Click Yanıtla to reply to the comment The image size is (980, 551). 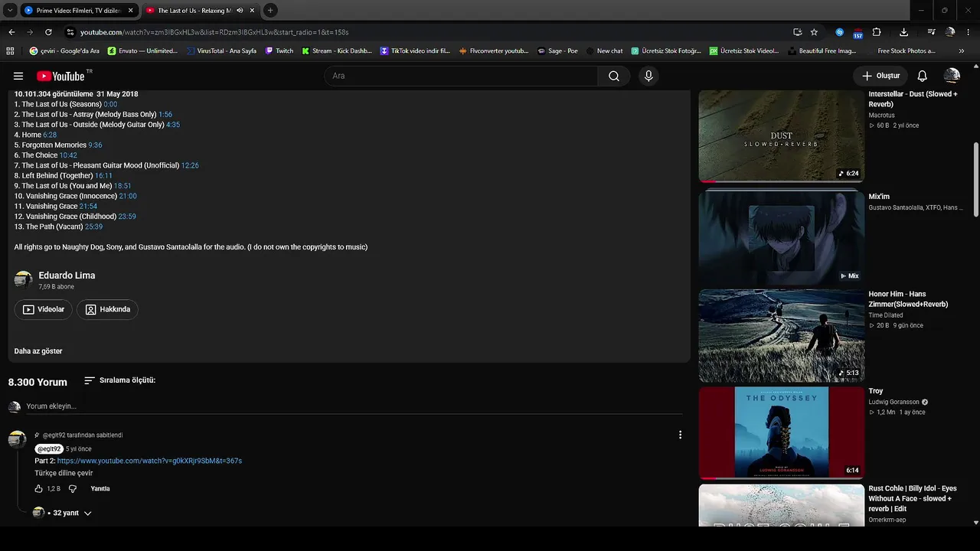tap(100, 488)
